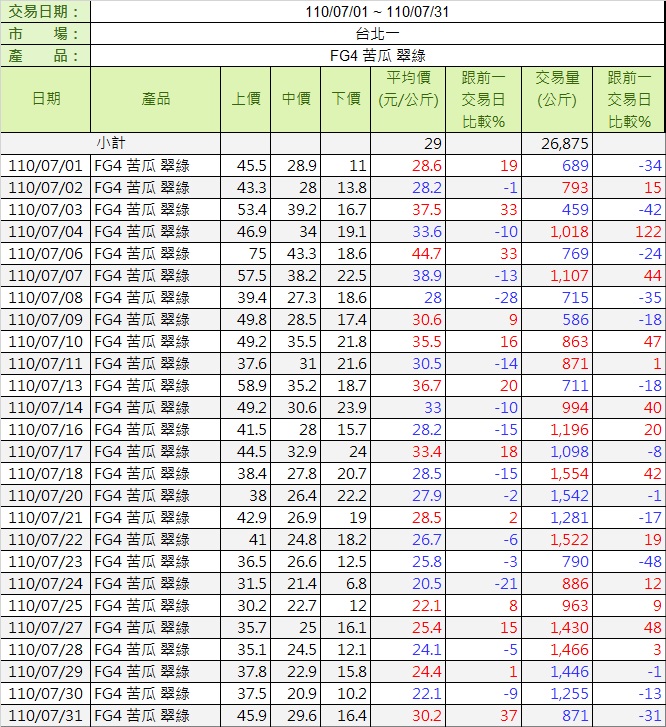
Task: Click the 交易日期 label cell
Action: click(46, 11)
